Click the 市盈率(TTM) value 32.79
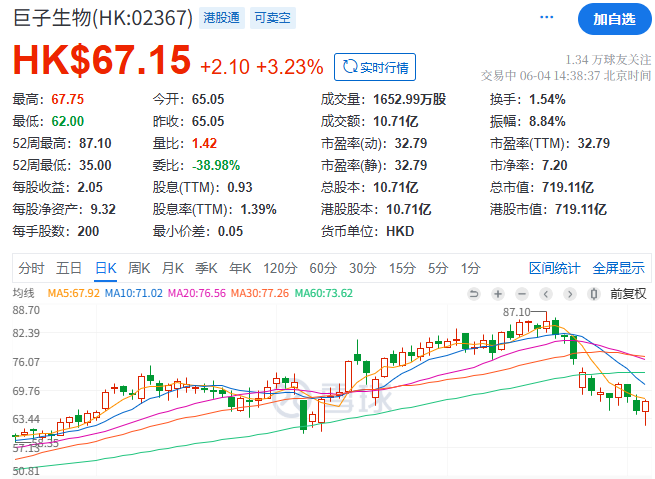Viewport: 655px width, 479px height. click(x=594, y=144)
